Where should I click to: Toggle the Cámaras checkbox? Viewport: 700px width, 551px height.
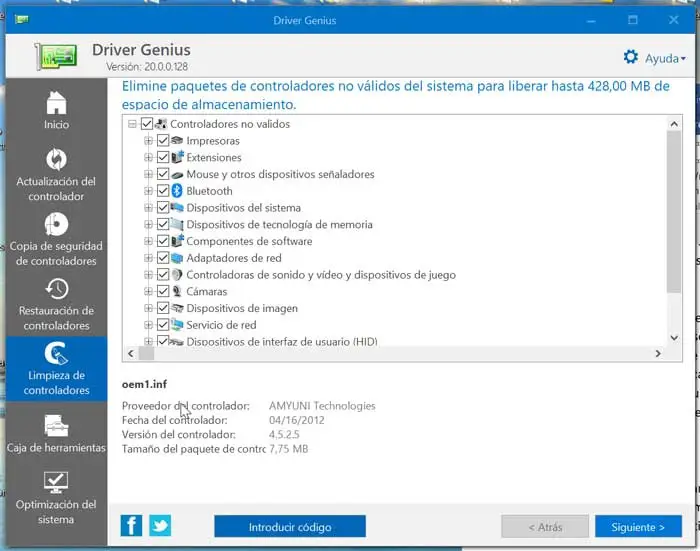coord(163,291)
